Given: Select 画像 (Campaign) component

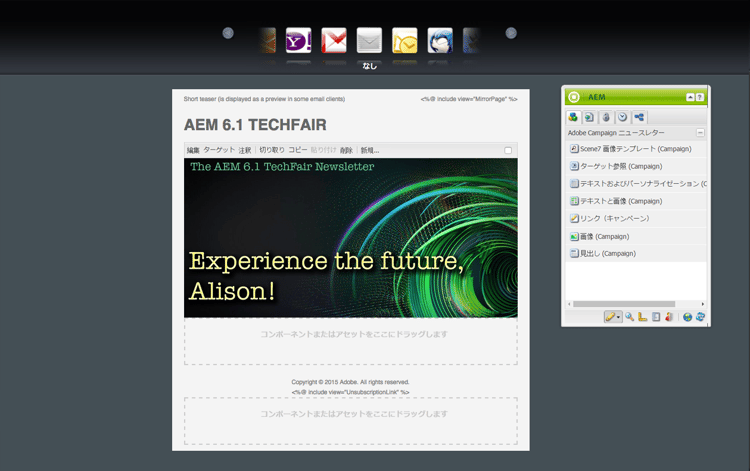Looking at the screenshot, I should tap(636, 236).
